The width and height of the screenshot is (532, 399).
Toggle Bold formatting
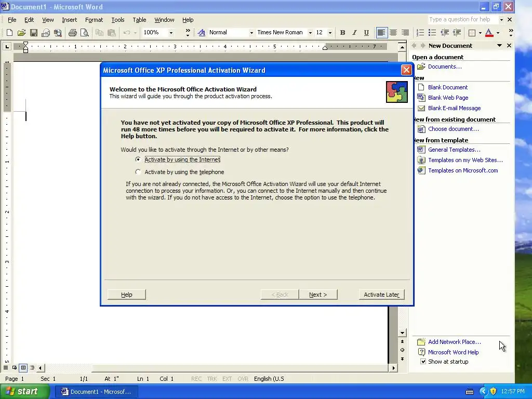342,33
